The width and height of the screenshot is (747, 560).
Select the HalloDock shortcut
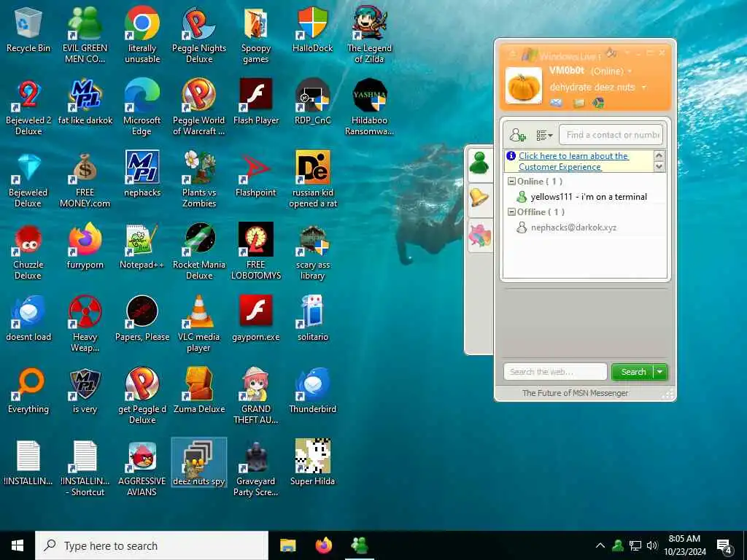click(312, 30)
